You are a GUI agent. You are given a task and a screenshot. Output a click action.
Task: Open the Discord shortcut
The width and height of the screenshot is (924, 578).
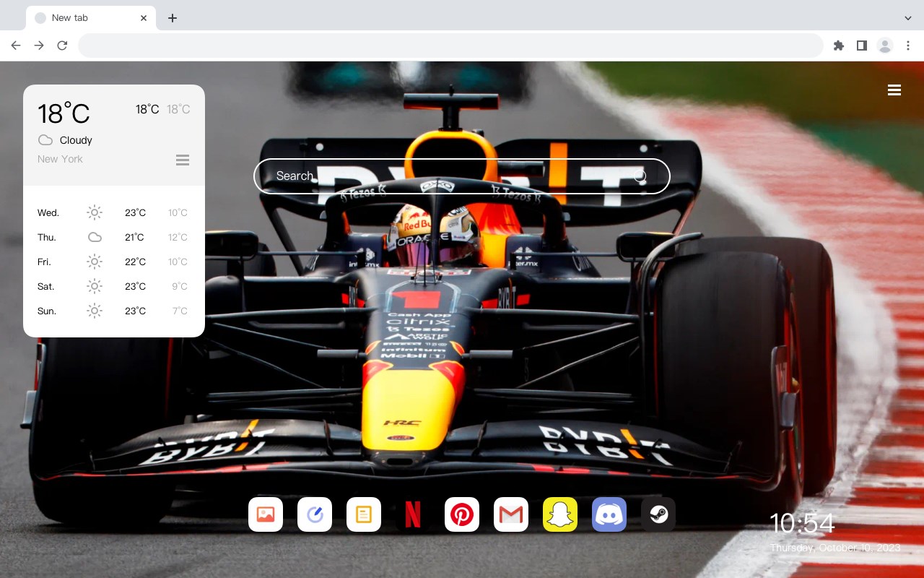click(609, 514)
